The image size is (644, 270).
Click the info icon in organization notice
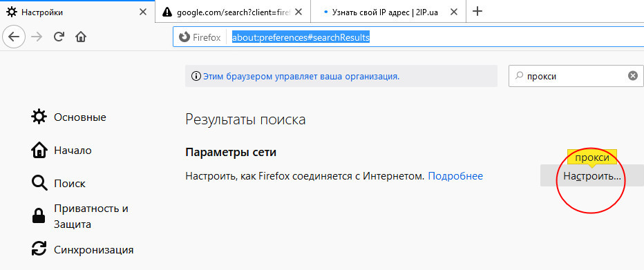click(x=196, y=77)
